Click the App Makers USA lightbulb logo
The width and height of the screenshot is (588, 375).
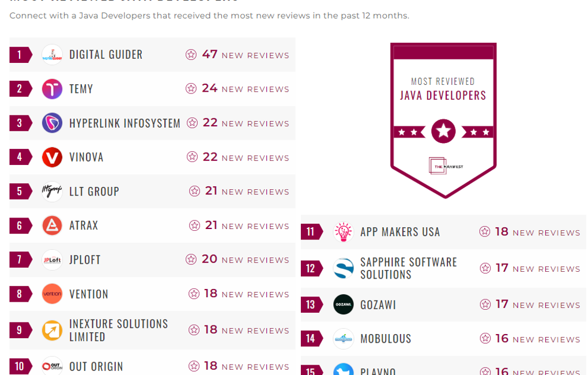click(344, 232)
